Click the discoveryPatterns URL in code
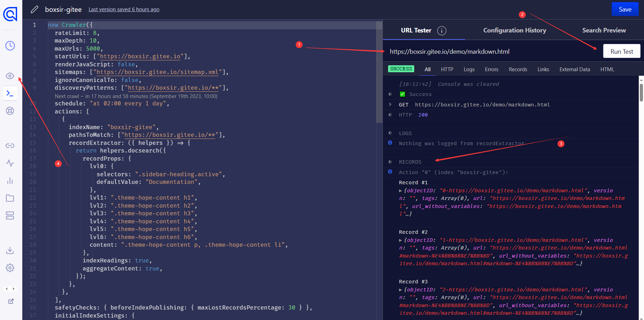Screen dimensions: 644x320 point(173,88)
